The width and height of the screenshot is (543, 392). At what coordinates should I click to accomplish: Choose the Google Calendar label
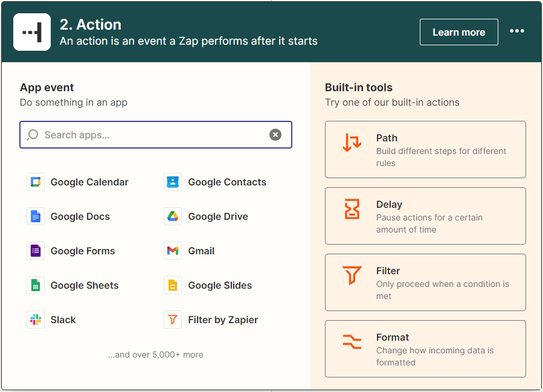89,182
